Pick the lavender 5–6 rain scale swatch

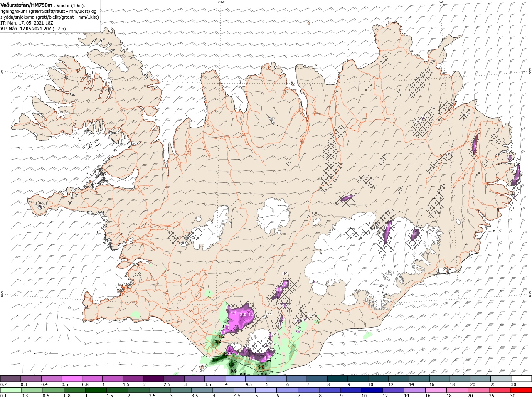(x=266, y=390)
